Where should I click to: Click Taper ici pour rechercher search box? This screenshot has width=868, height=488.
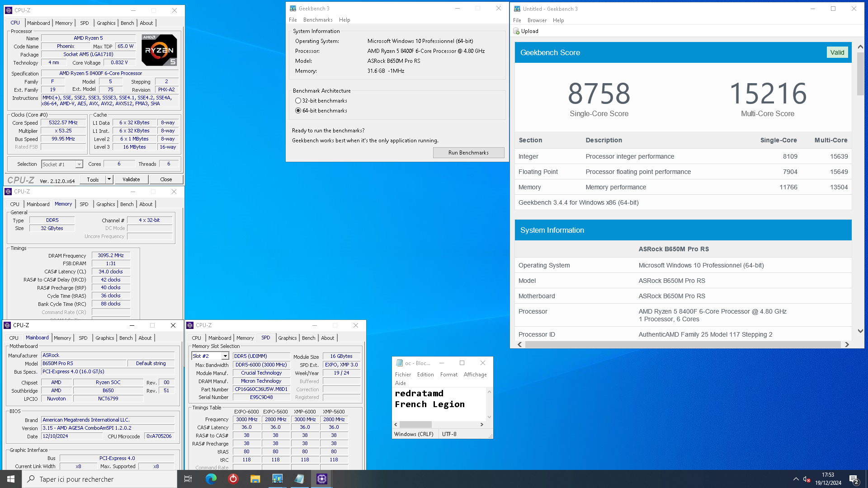tap(99, 479)
